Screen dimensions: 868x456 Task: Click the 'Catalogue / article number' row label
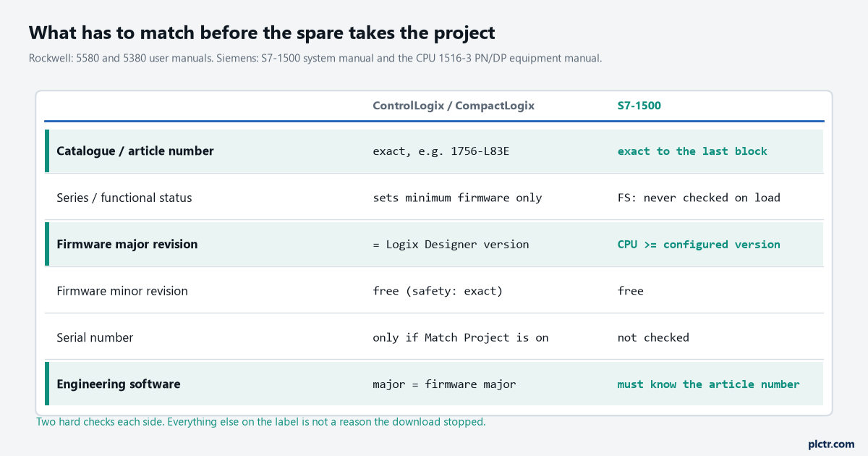(x=135, y=151)
